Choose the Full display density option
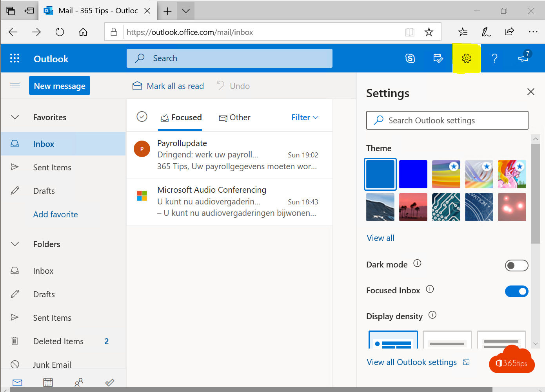 coord(393,340)
